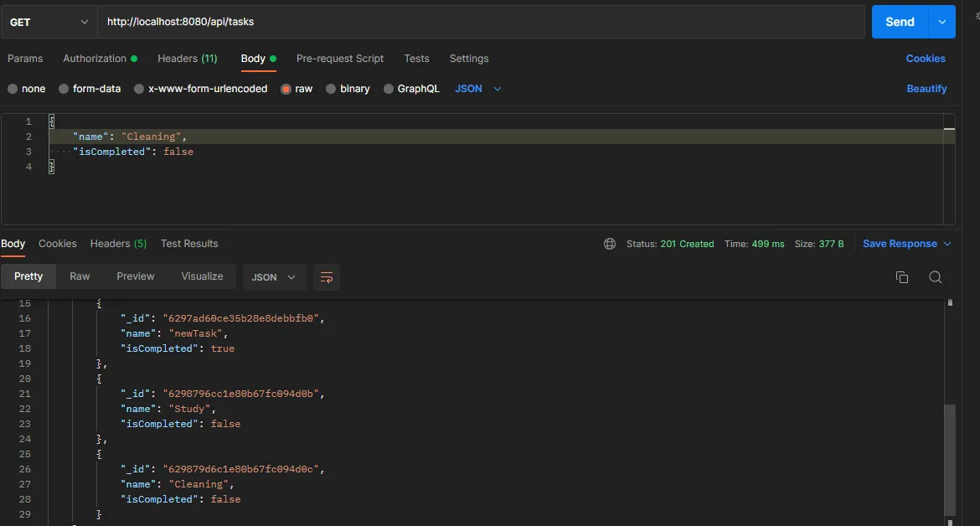Open search in the response body
Viewport: 980px width, 526px height.
pos(936,276)
